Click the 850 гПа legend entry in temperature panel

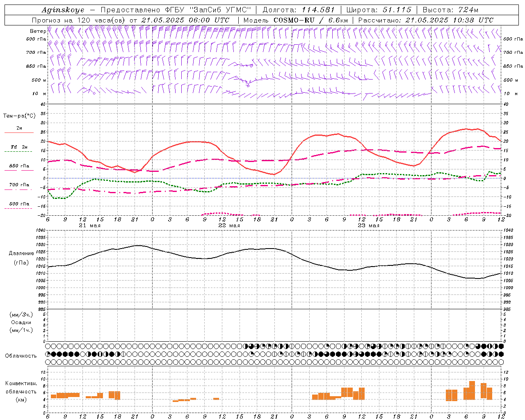click(x=19, y=166)
